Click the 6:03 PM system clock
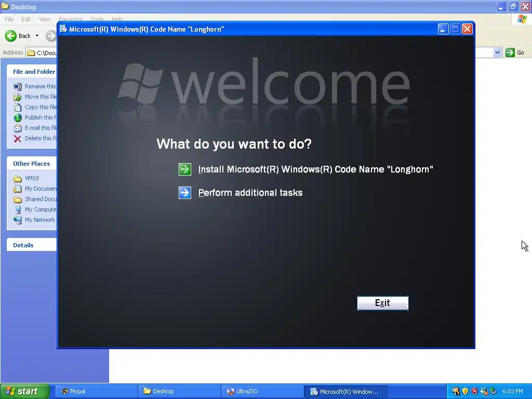Image resolution: width=532 pixels, height=399 pixels. click(x=513, y=392)
